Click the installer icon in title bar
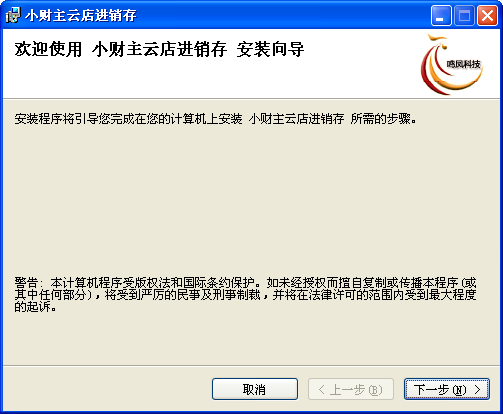Screen dimensions: 503x414 [x=13, y=15]
